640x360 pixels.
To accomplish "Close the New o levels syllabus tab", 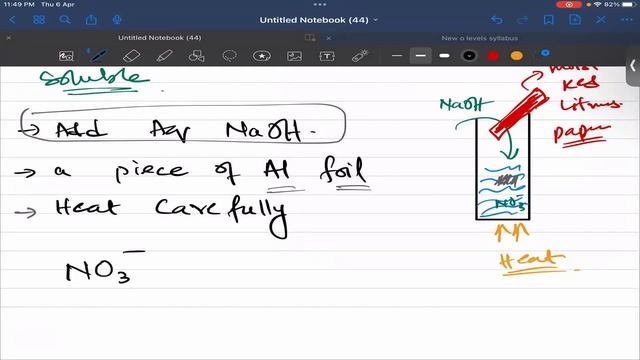I will coord(329,38).
